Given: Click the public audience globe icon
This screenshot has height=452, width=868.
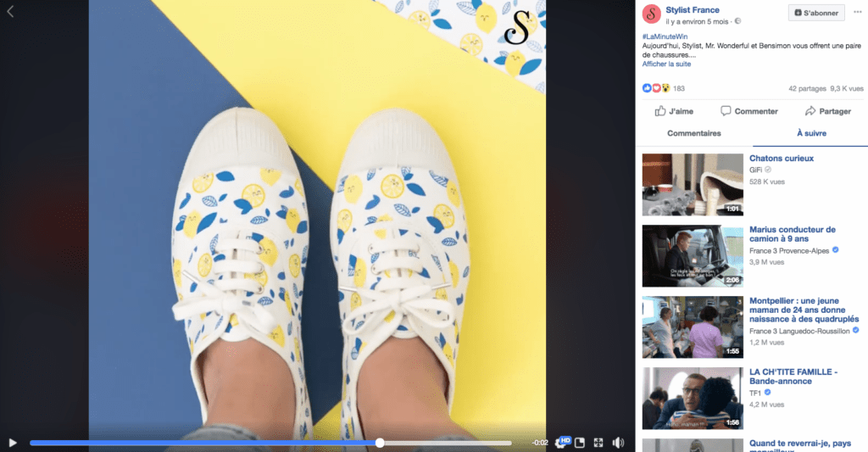Looking at the screenshot, I should (737, 21).
